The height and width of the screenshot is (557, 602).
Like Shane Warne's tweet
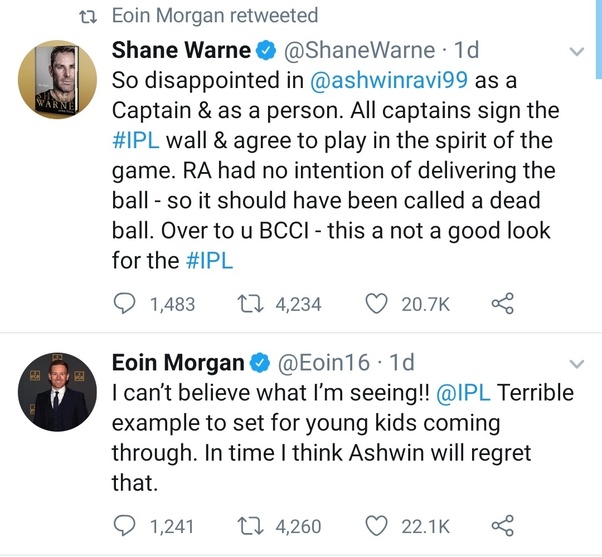(377, 304)
